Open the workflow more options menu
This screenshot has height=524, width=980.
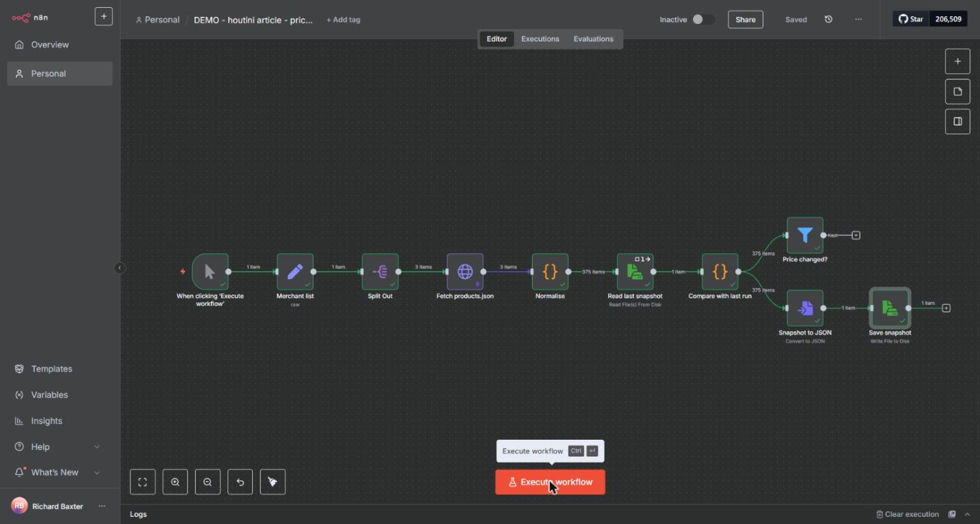pos(858,19)
